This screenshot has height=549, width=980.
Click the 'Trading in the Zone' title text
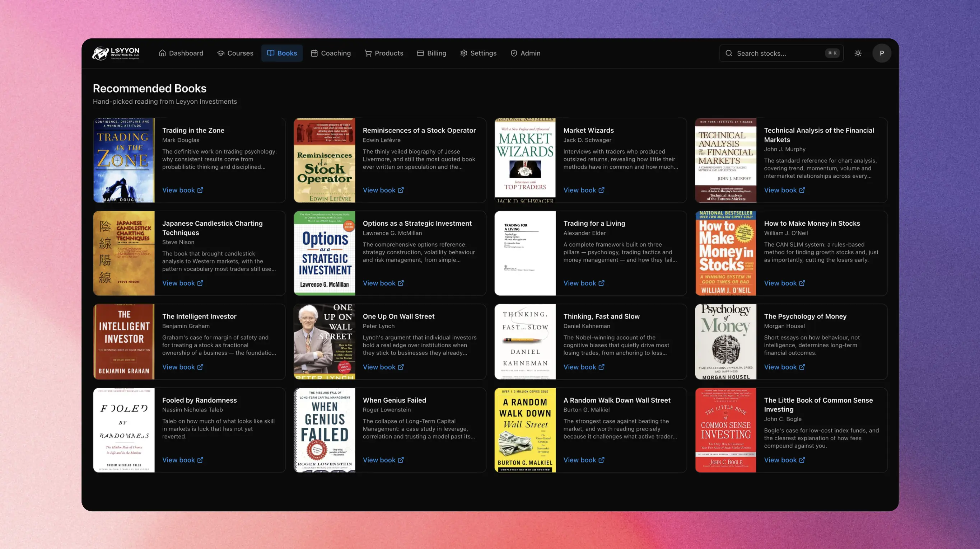193,130
